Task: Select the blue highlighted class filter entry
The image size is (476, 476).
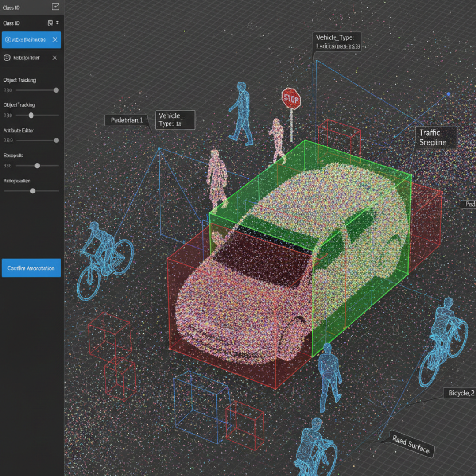Action: click(x=26, y=40)
